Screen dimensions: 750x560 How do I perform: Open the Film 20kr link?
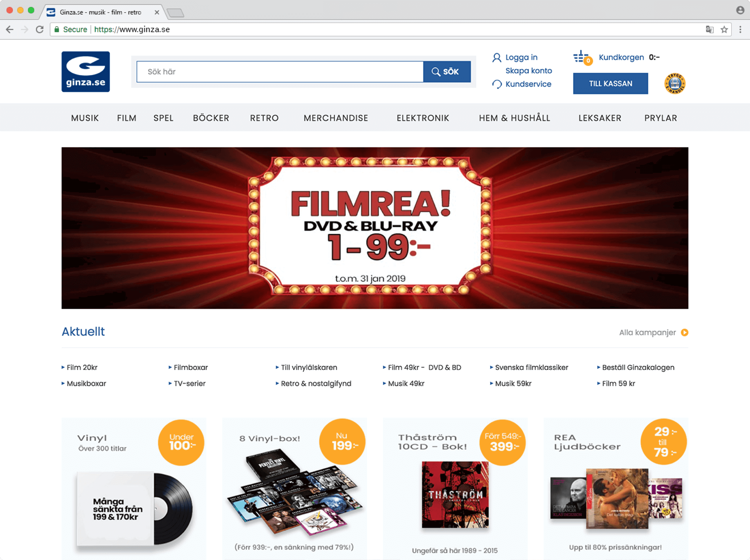[x=82, y=367]
